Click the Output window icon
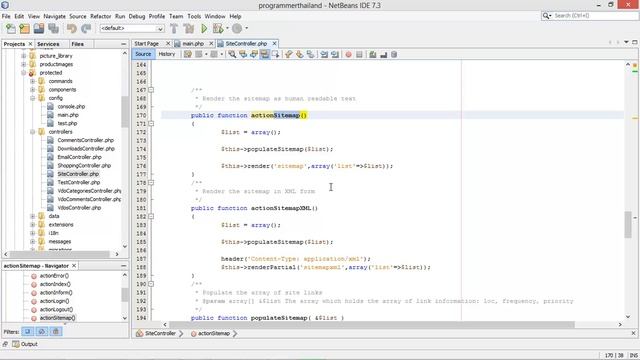This screenshot has width=640, height=360. tap(16, 344)
